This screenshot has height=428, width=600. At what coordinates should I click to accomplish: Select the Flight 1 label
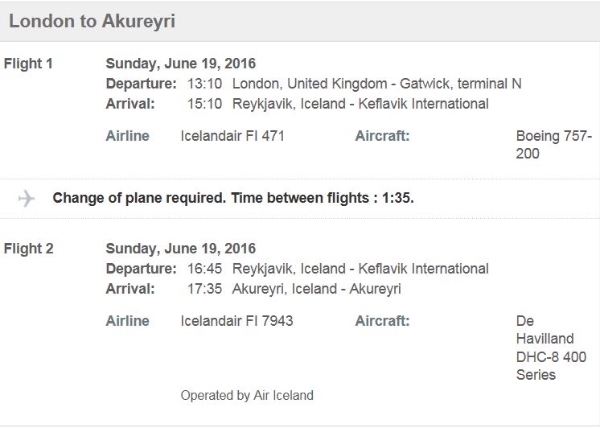29,64
